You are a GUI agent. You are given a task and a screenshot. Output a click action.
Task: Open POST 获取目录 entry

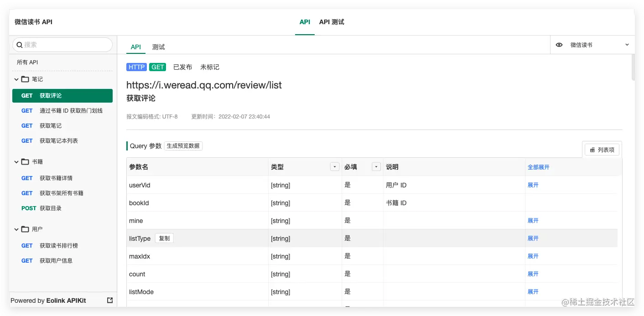62,208
